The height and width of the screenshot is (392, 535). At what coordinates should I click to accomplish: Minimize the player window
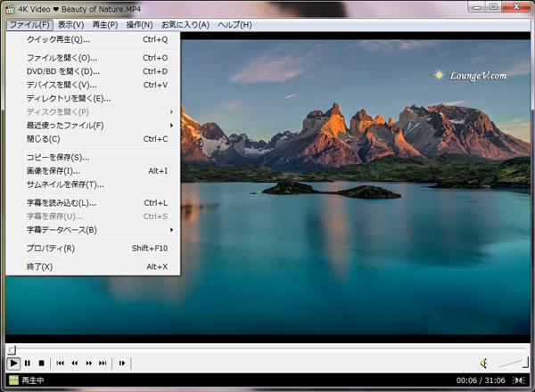[477, 7]
